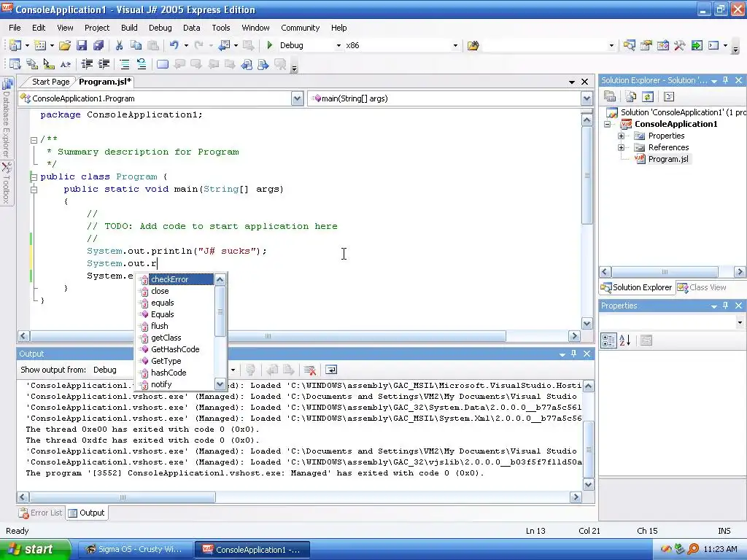Switch to Sigma OS taskbar window
Viewport: 747px width, 560px height.
tap(134, 550)
